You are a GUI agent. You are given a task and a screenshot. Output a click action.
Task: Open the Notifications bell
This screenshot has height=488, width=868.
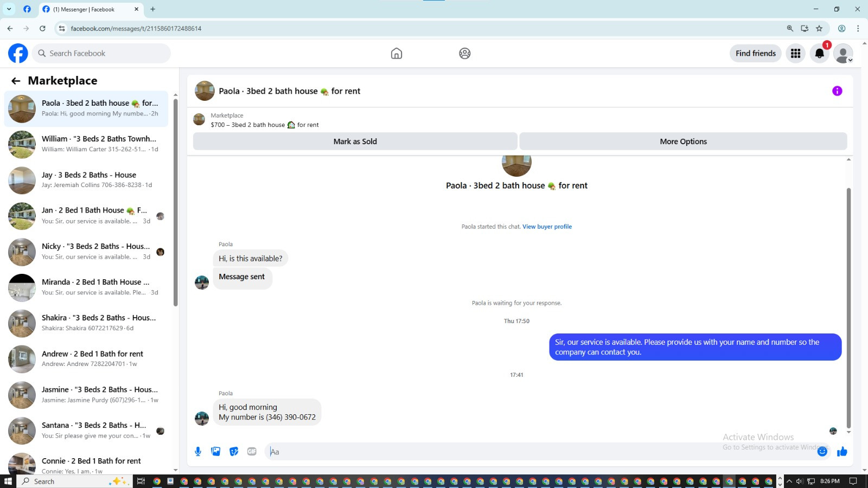(820, 53)
